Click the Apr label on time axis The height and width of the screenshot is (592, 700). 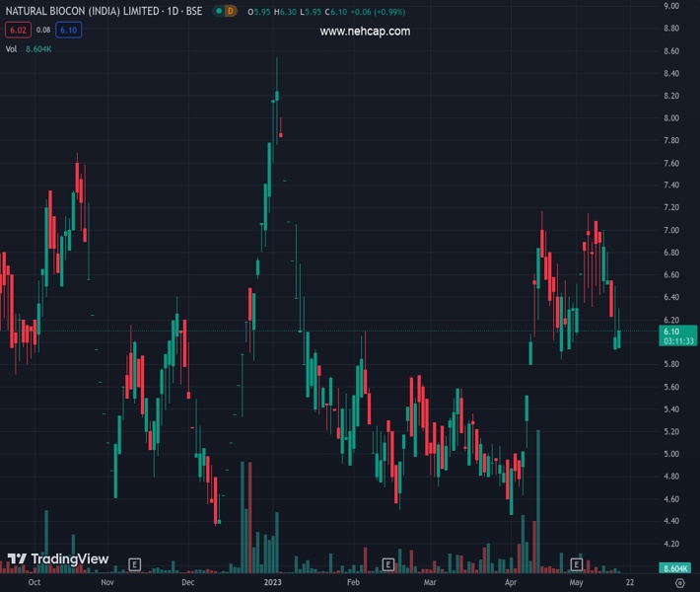coord(510,583)
